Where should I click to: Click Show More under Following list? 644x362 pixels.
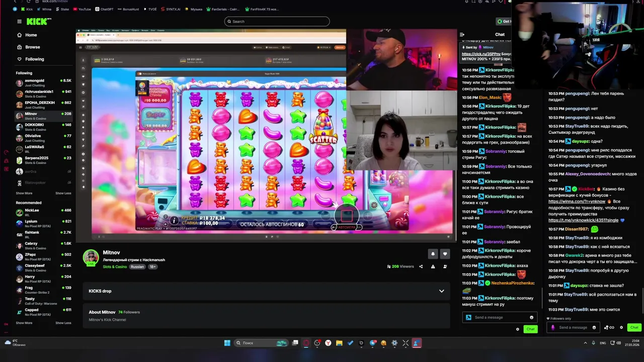pos(24,193)
